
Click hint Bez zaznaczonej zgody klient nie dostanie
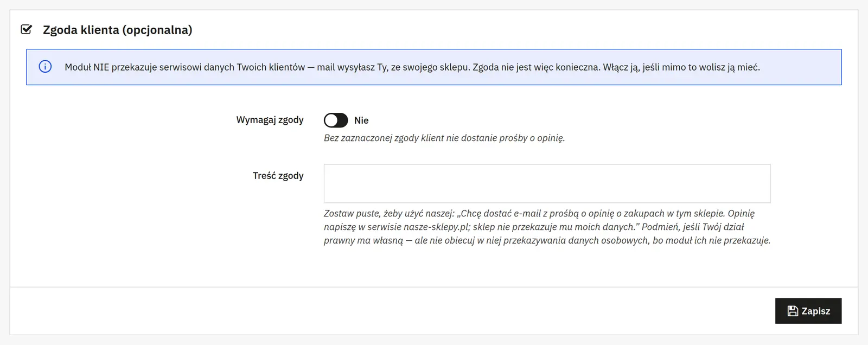click(444, 138)
